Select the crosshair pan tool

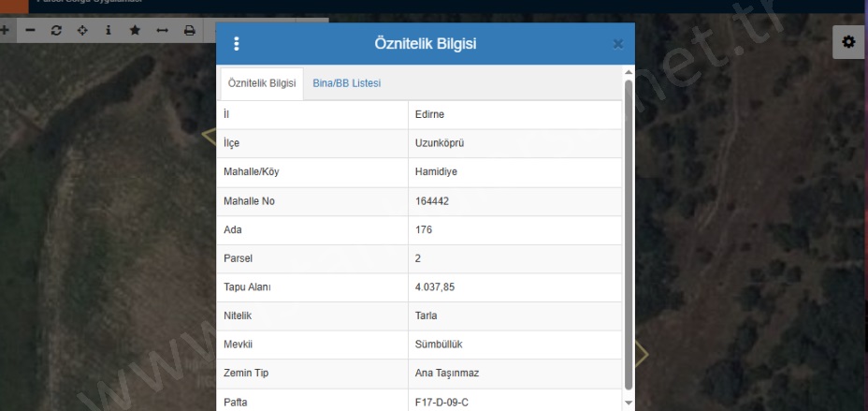83,30
